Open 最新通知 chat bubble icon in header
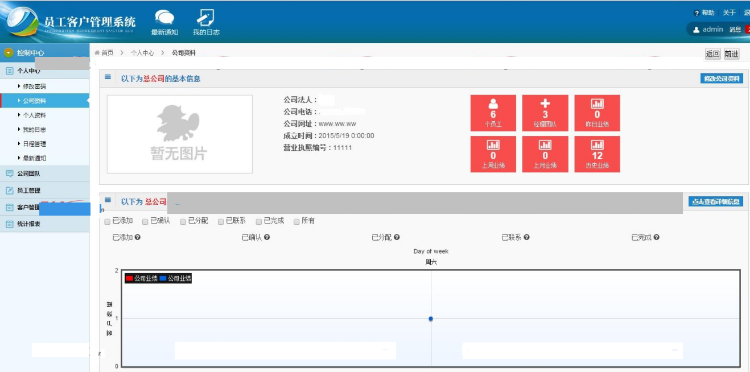The height and width of the screenshot is (372, 750). [165, 18]
